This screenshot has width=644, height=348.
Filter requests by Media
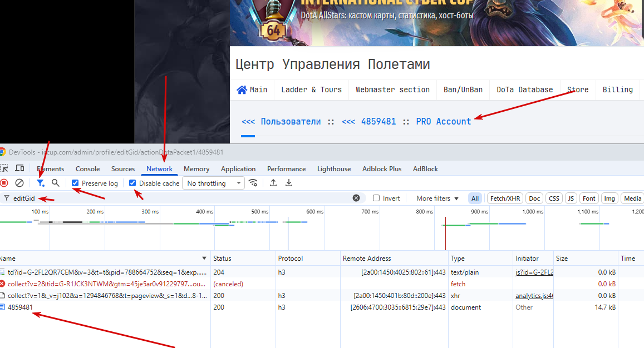tap(632, 198)
